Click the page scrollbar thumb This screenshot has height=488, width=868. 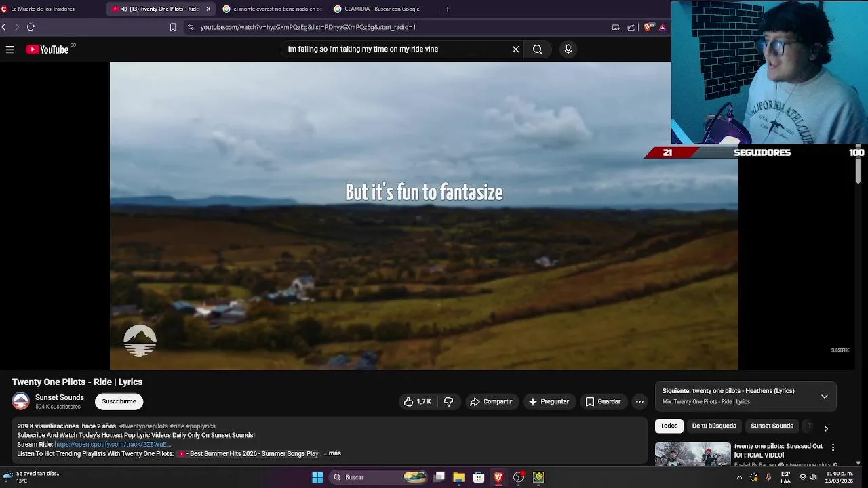point(858,163)
